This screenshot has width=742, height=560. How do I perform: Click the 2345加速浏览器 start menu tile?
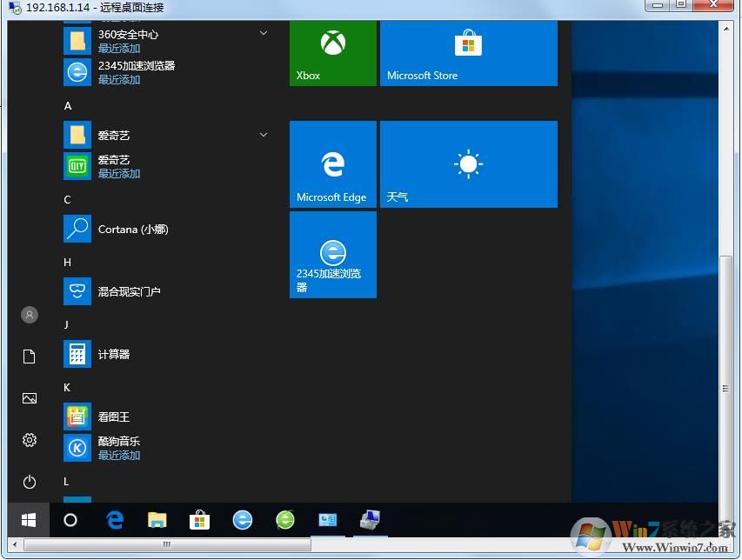(x=332, y=255)
